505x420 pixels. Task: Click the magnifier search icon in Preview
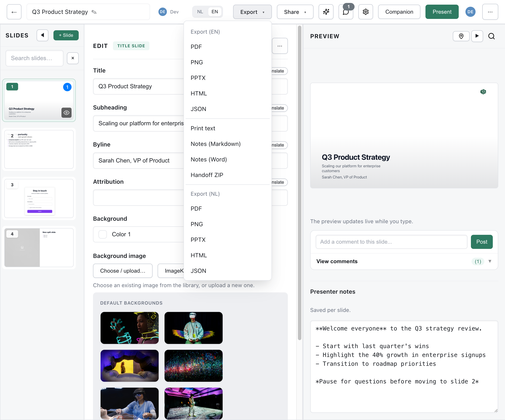click(492, 36)
